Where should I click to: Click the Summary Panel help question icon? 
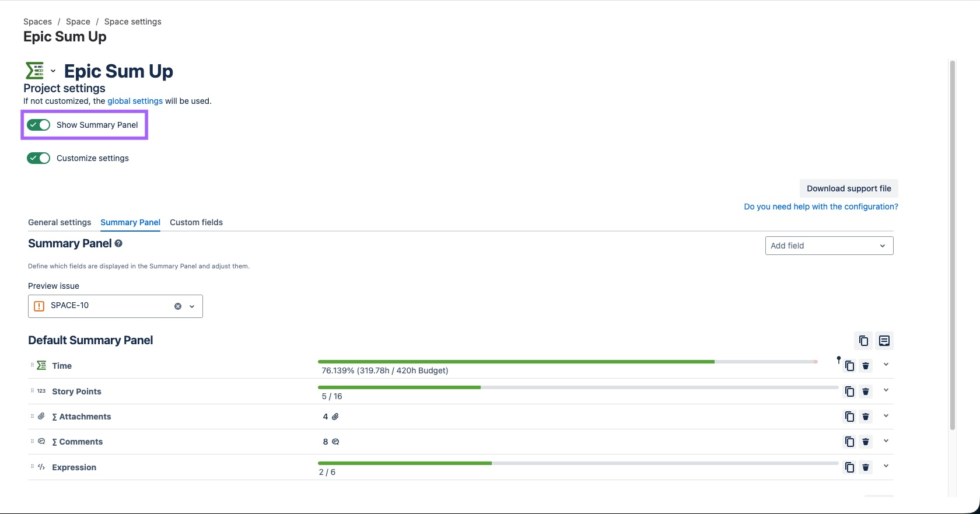tap(118, 244)
